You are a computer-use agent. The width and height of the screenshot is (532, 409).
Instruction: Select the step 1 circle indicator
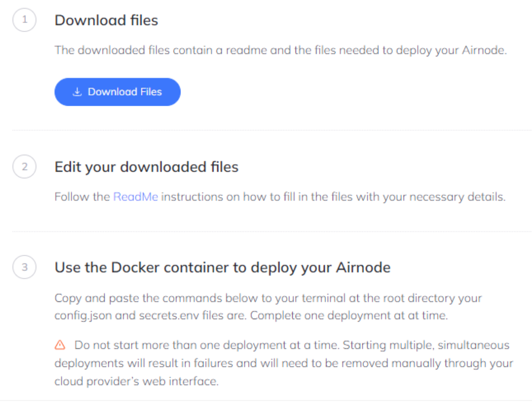(25, 20)
